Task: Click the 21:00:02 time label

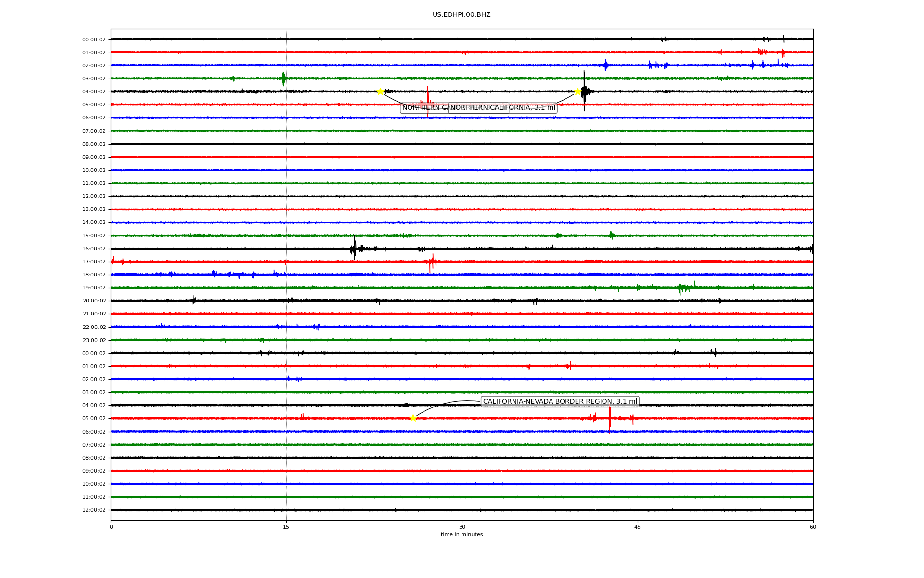Action: pyautogui.click(x=94, y=314)
